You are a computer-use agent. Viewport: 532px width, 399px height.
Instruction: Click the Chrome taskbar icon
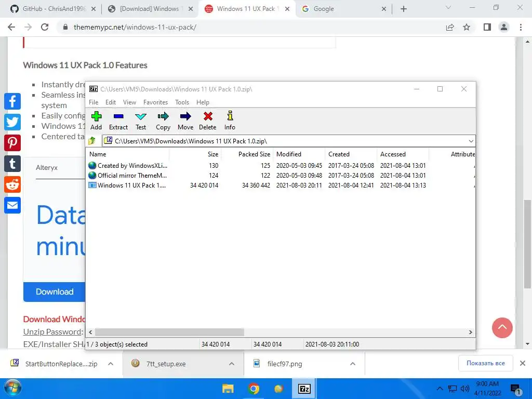click(x=254, y=389)
